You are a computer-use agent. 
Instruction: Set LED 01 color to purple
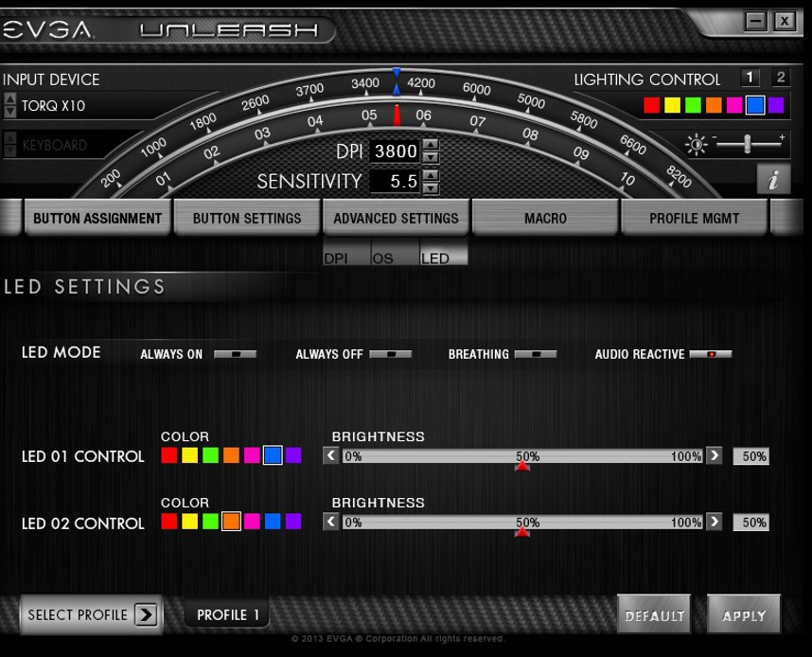[x=293, y=455]
